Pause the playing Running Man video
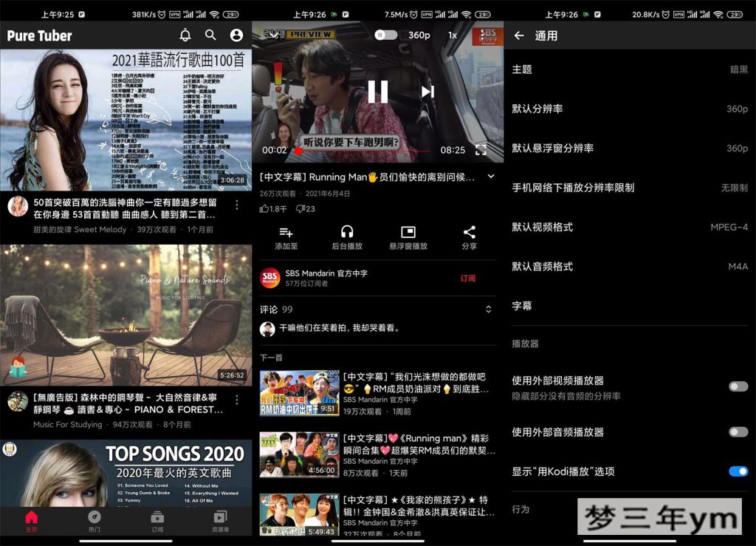This screenshot has height=546, width=756. tap(377, 92)
